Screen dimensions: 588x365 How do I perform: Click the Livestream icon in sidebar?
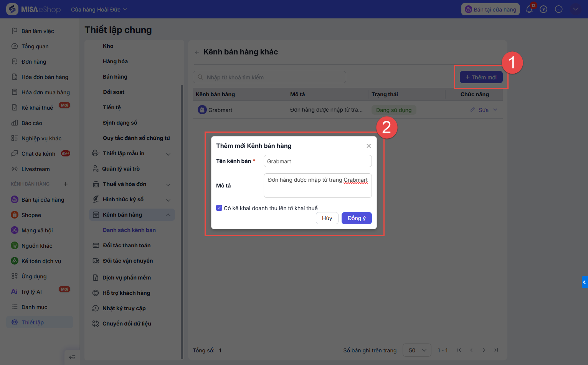pos(15,169)
